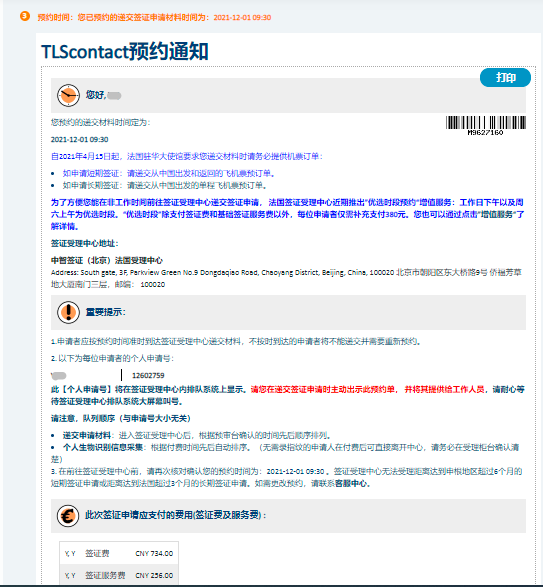The height and width of the screenshot is (587, 543).
Task: Open the 客服中心 customer service link
Action: (x=352, y=483)
